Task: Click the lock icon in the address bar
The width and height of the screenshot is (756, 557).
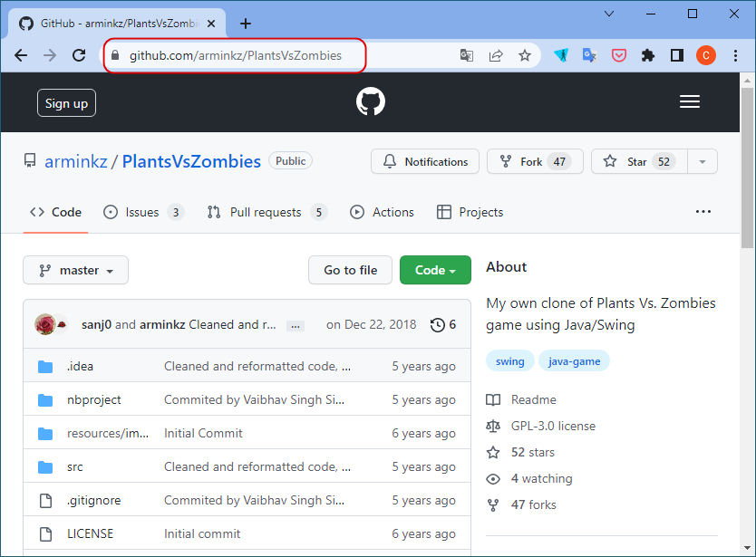Action: [115, 55]
